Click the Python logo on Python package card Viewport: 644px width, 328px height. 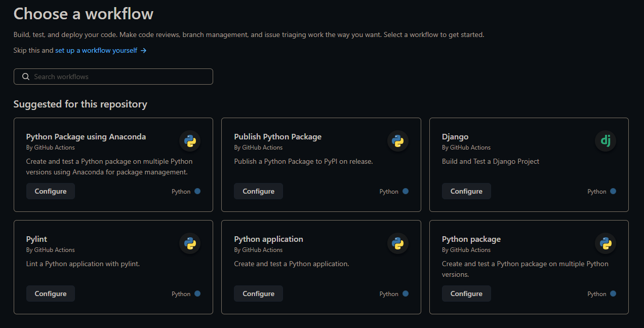(606, 243)
